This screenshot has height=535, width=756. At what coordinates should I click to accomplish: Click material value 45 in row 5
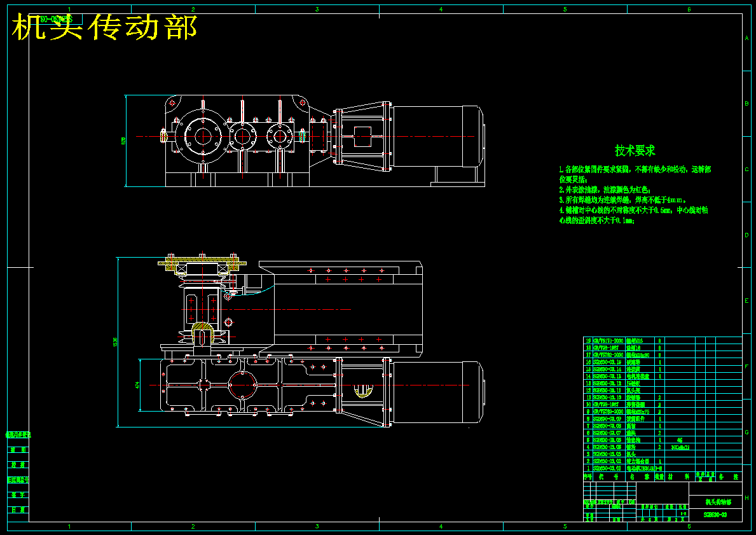click(680, 440)
